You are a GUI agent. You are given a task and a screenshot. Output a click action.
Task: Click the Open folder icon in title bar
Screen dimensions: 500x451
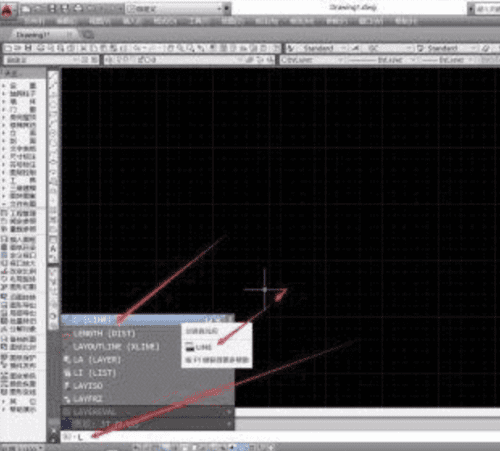(x=38, y=9)
